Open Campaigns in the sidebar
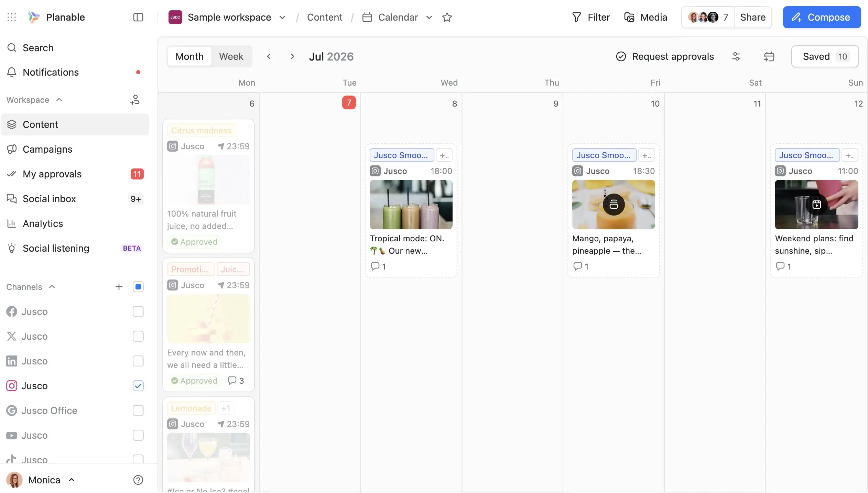 pos(75,149)
